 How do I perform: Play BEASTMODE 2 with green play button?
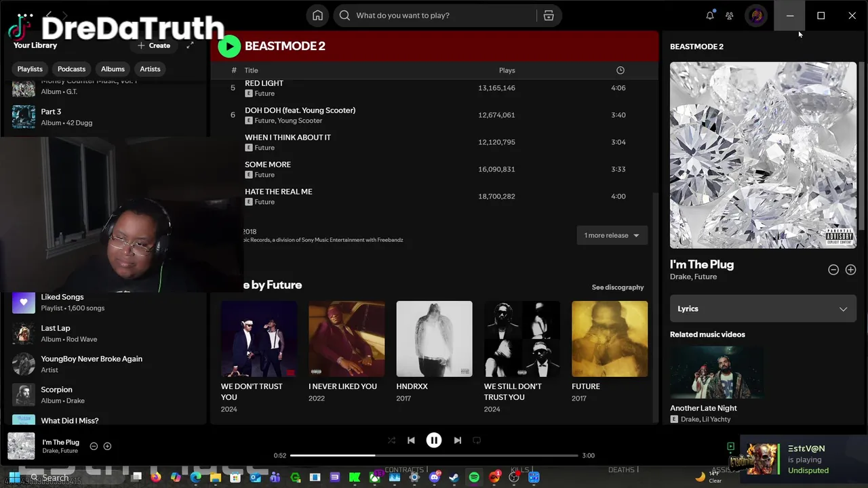coord(229,46)
